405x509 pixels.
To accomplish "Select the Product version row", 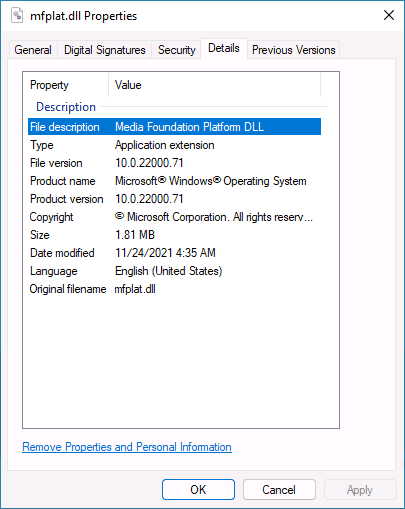I will pos(174,199).
